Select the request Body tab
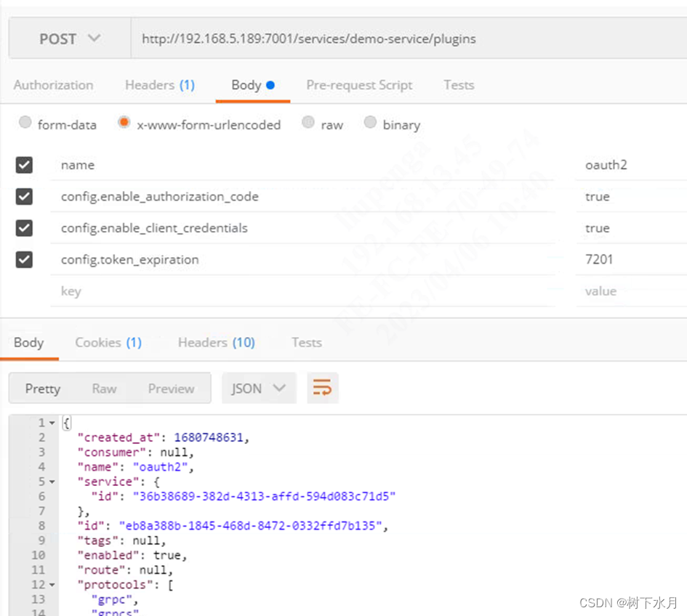Screen dimensions: 687x616 tap(253, 85)
